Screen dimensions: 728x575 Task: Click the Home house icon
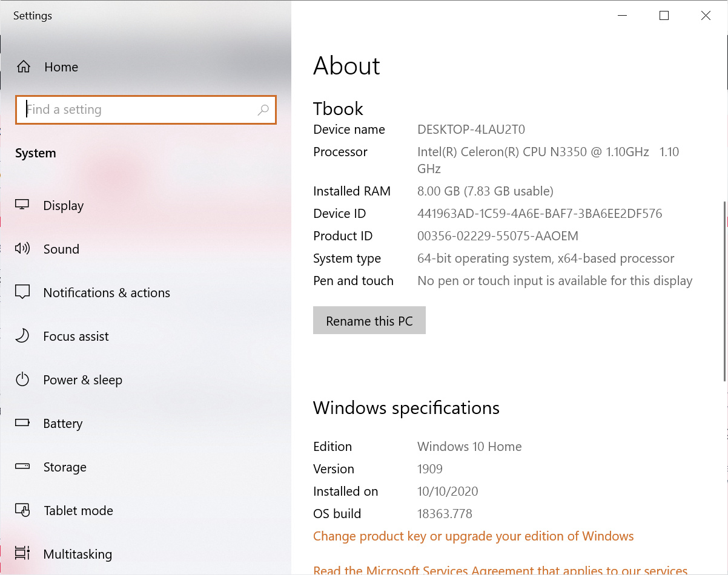tap(23, 67)
